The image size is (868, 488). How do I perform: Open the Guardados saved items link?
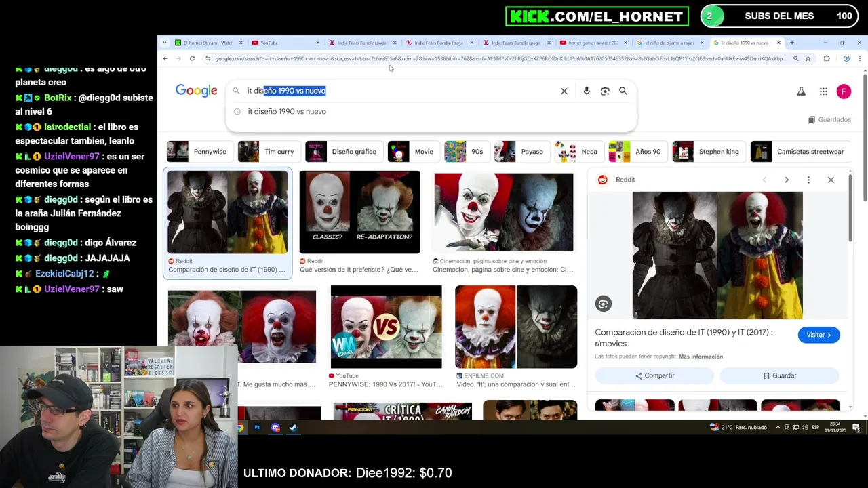point(829,120)
